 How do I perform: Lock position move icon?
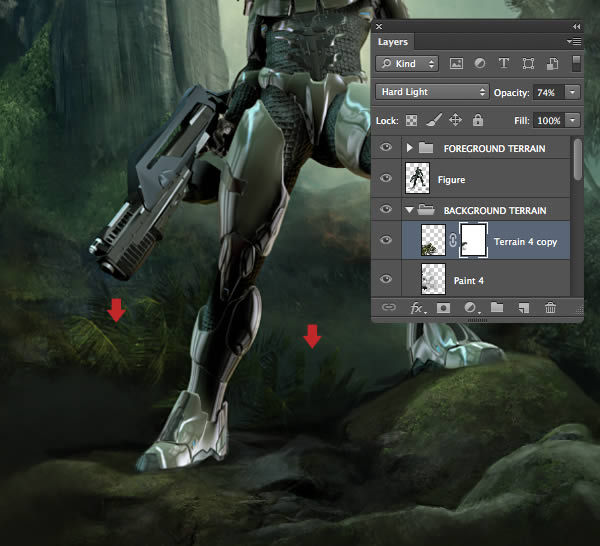pyautogui.click(x=455, y=120)
